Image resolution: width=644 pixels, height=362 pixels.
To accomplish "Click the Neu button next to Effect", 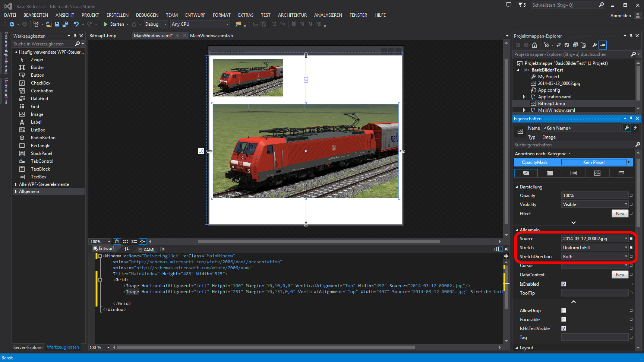I will click(x=620, y=213).
